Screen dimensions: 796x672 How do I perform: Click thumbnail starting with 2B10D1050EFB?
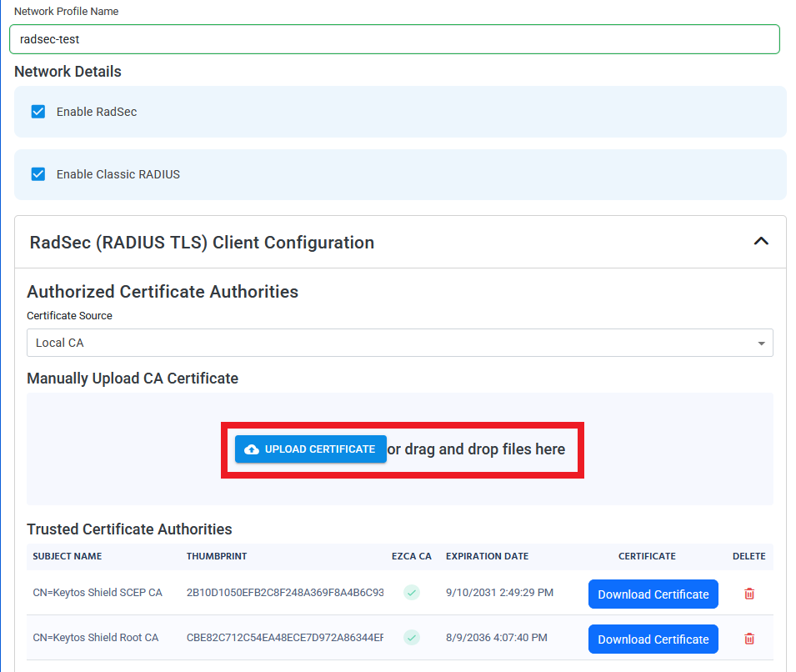(x=285, y=592)
